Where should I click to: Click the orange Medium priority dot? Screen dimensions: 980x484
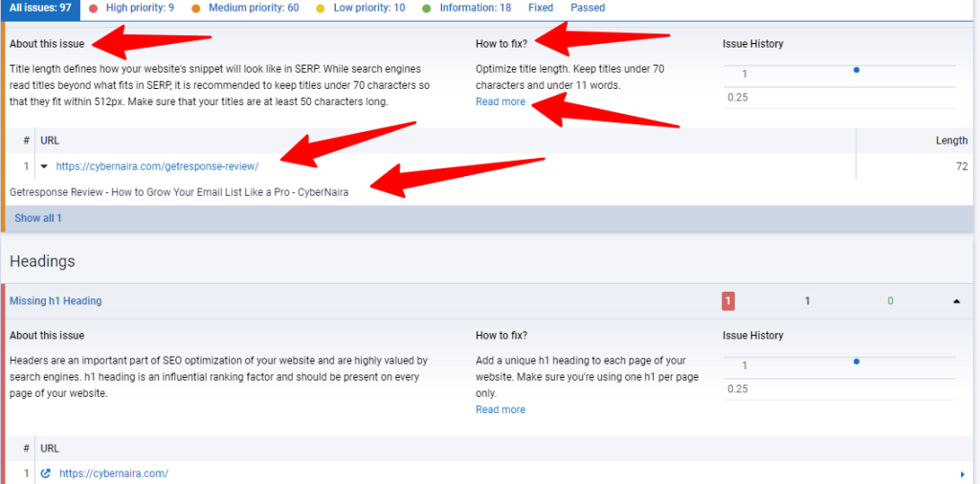coord(196,9)
